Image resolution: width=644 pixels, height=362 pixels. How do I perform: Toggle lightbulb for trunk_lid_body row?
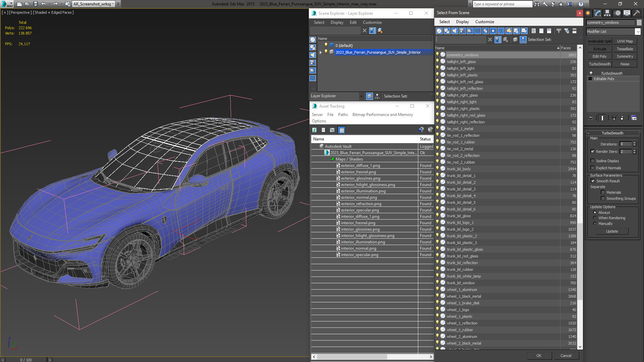(x=437, y=169)
